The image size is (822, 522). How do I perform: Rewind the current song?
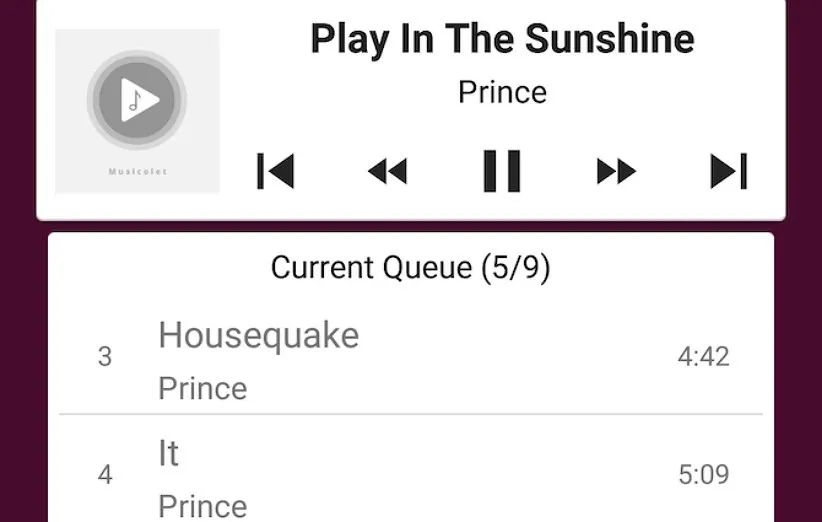pyautogui.click(x=388, y=172)
